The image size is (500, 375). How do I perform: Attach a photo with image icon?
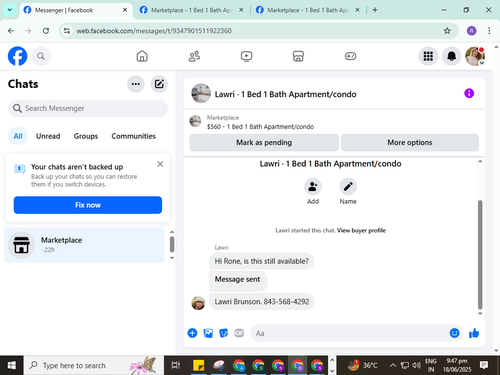(x=208, y=333)
